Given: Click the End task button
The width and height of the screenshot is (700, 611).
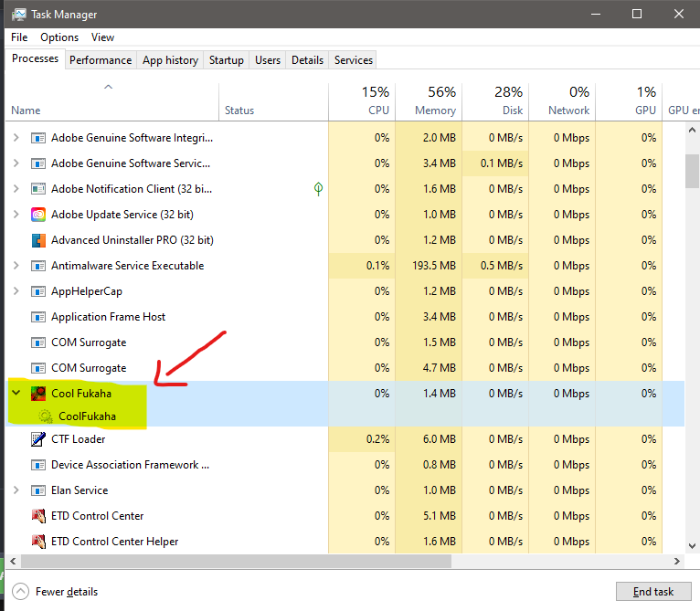Looking at the screenshot, I should (x=653, y=592).
